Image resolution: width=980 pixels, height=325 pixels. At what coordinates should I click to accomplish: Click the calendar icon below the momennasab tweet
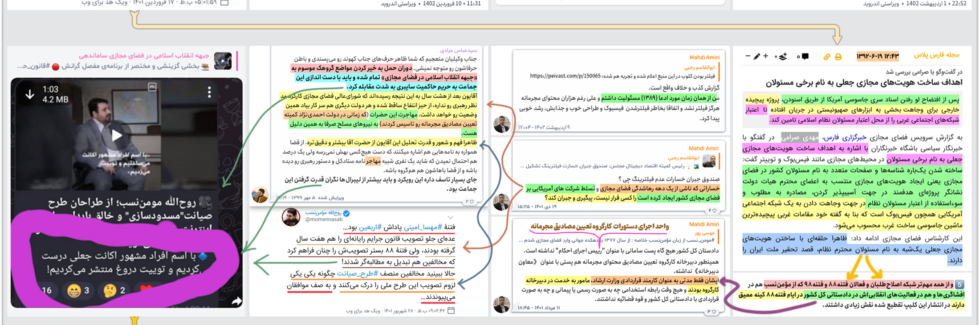pyautogui.click(x=451, y=310)
